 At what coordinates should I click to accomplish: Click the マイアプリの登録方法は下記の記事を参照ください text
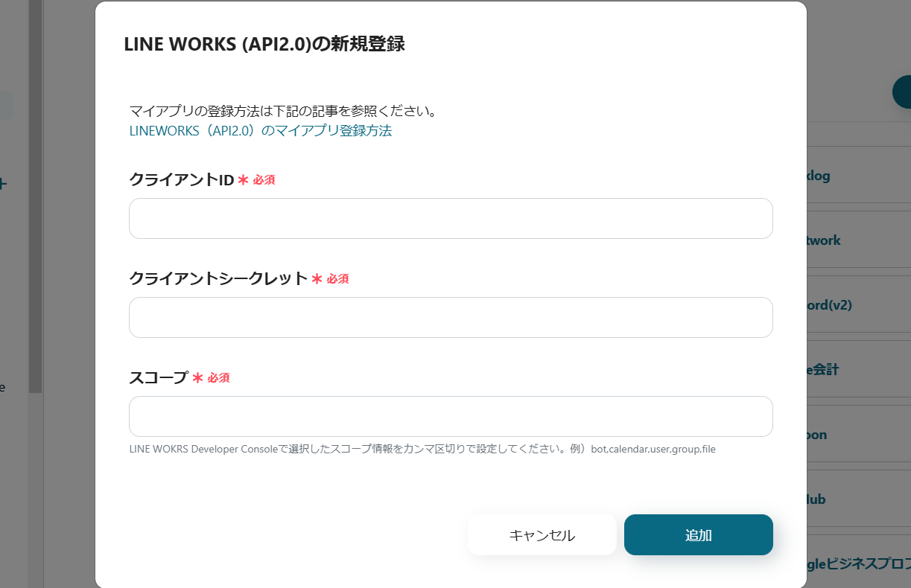click(x=282, y=112)
